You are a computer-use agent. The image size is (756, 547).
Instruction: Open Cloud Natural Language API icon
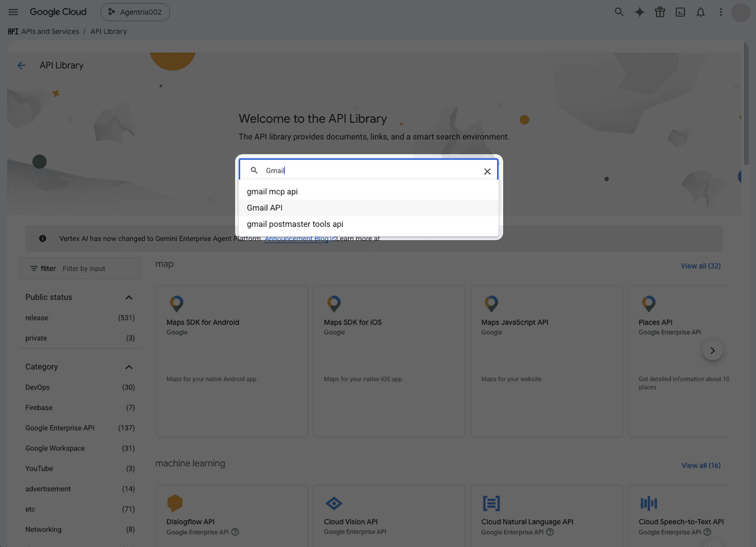[x=492, y=504]
